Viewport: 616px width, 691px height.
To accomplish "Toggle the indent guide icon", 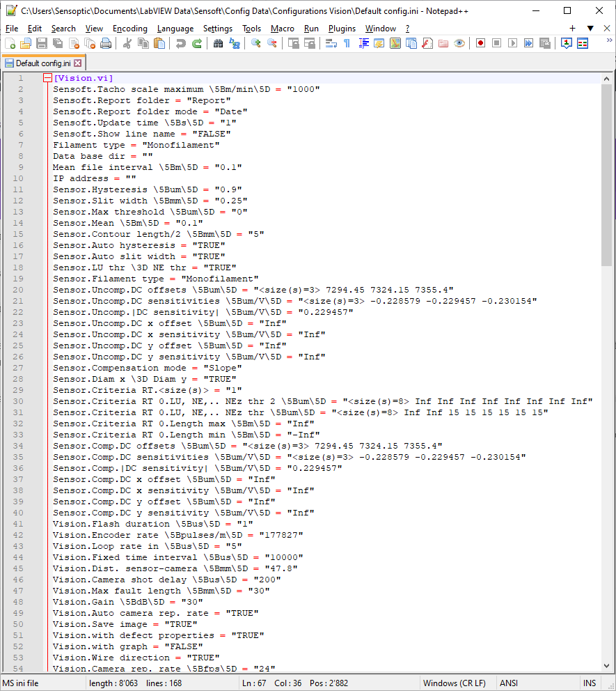I will [363, 43].
